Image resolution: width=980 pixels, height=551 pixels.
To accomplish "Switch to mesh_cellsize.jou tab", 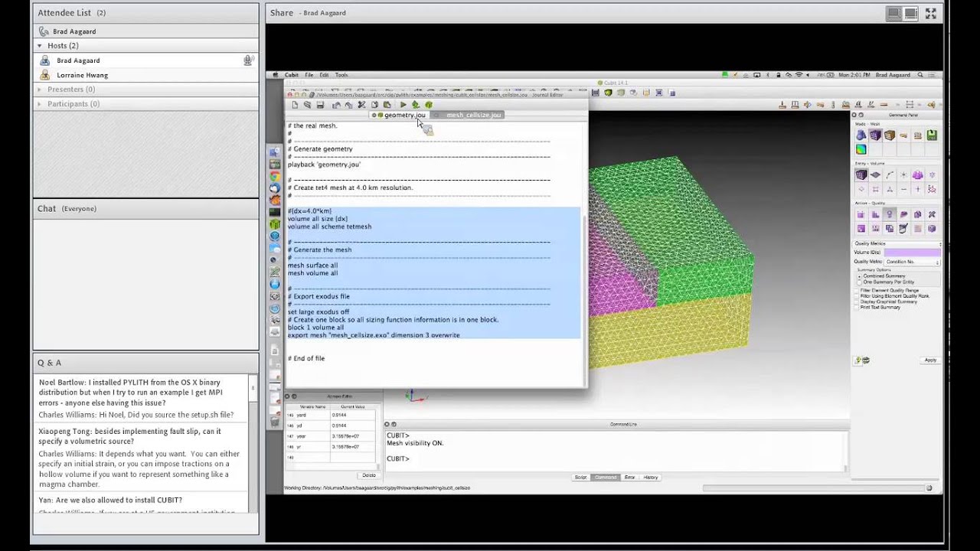I will point(469,115).
